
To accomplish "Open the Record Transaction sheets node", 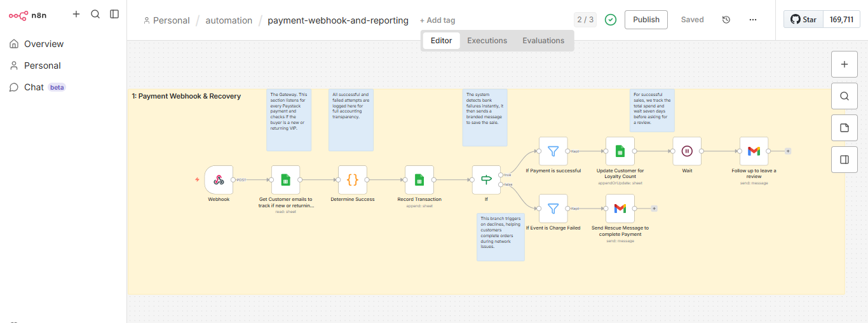I will click(419, 180).
